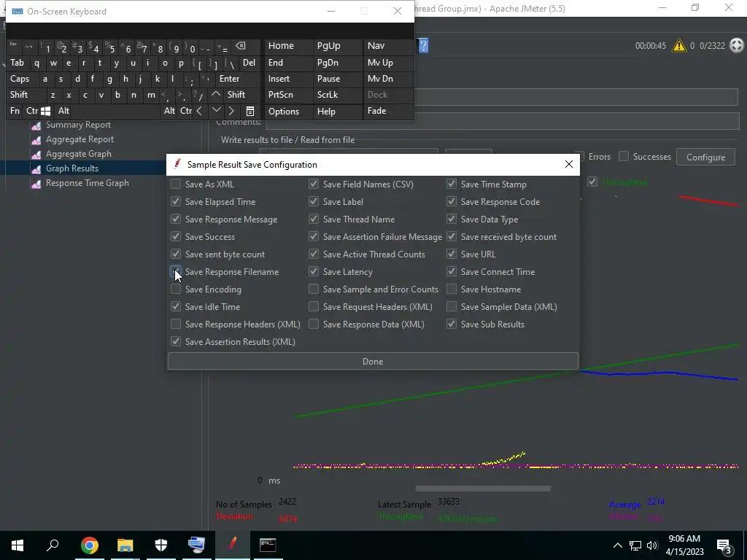
Task: Open Windows Security shield in taskbar
Action: point(161,545)
